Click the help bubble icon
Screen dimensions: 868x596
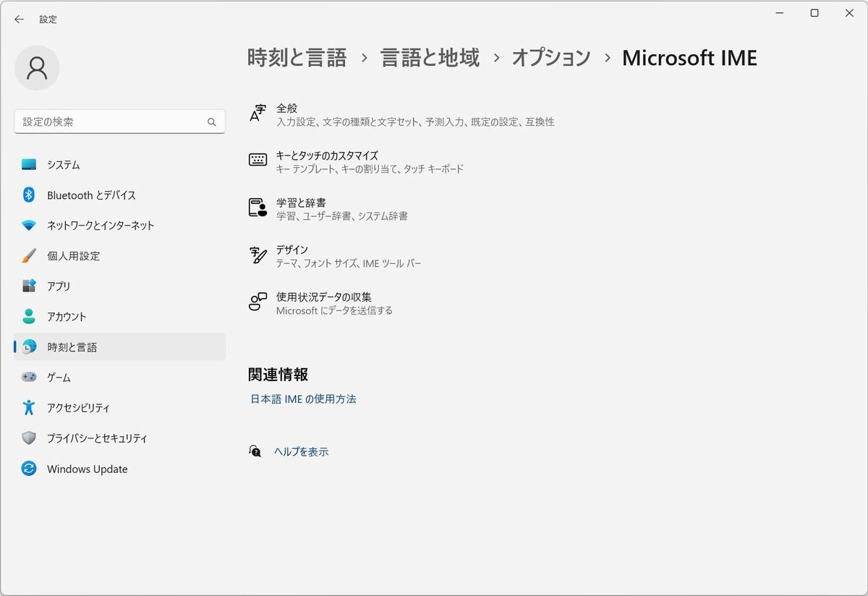[x=255, y=451]
